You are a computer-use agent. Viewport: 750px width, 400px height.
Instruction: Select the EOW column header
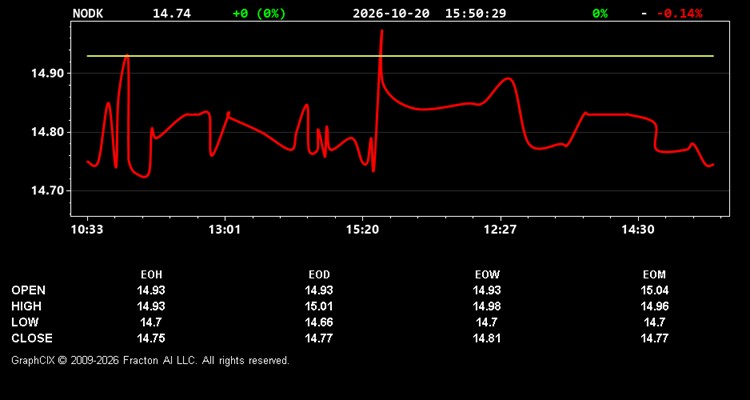click(x=487, y=275)
